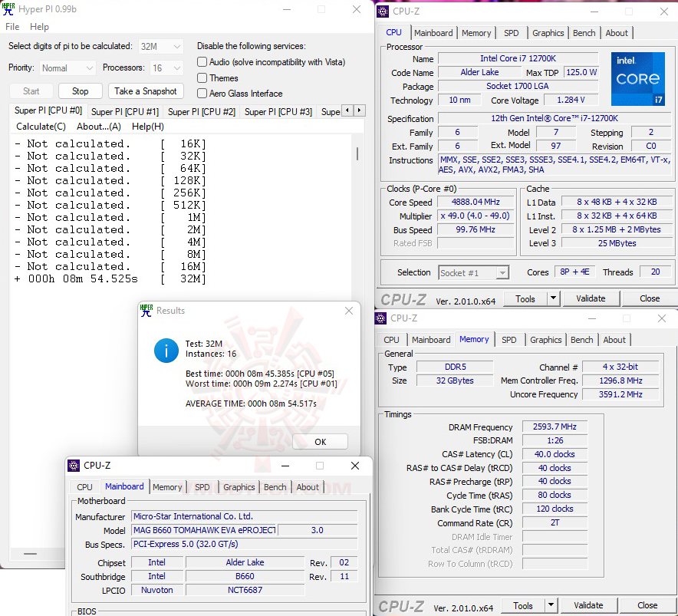The width and height of the screenshot is (678, 616).
Task: Open the File menu in Hyper PI
Action: pyautogui.click(x=12, y=27)
